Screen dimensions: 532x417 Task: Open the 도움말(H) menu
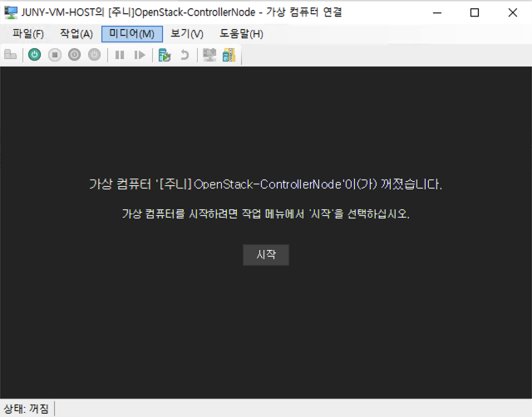pyautogui.click(x=241, y=34)
